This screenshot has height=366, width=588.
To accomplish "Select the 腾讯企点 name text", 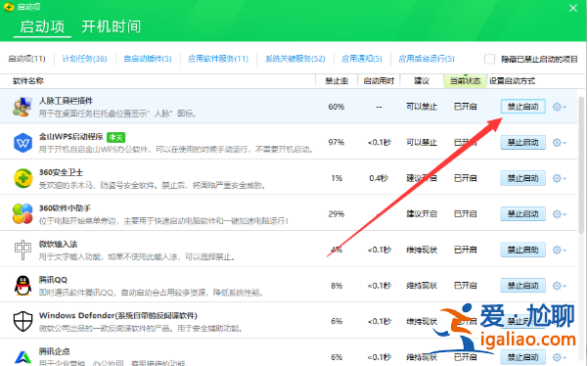I will pos(55,351).
